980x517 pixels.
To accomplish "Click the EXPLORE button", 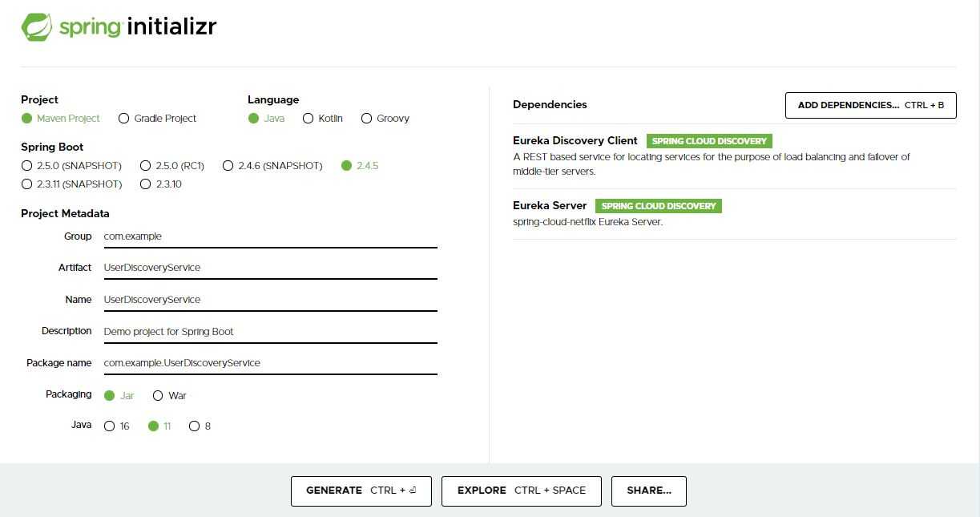I will 522,491.
